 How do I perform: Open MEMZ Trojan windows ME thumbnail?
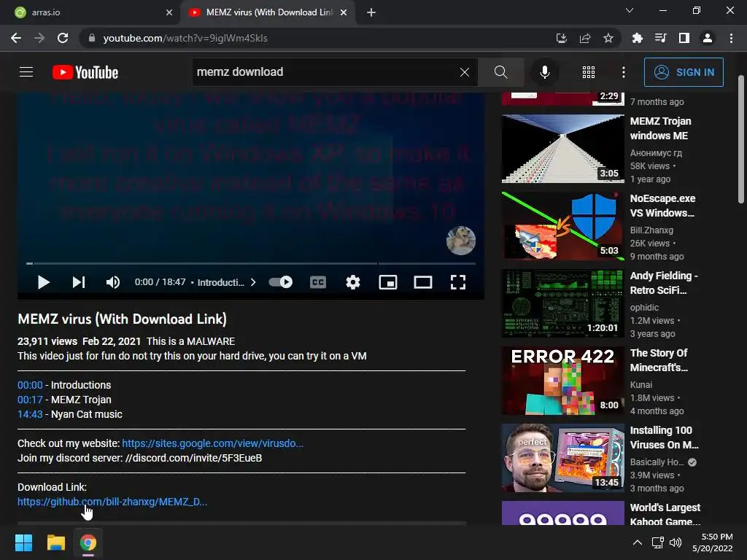[562, 149]
